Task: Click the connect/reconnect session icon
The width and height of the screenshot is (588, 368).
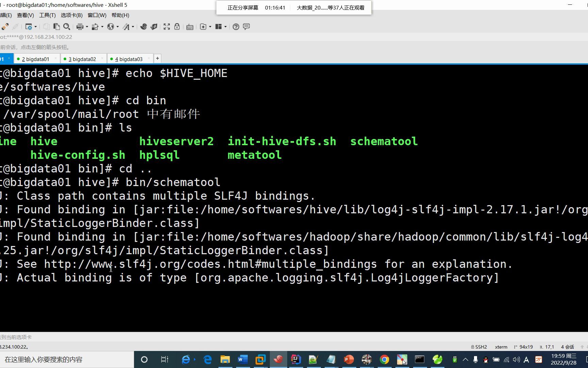Action: [5, 27]
